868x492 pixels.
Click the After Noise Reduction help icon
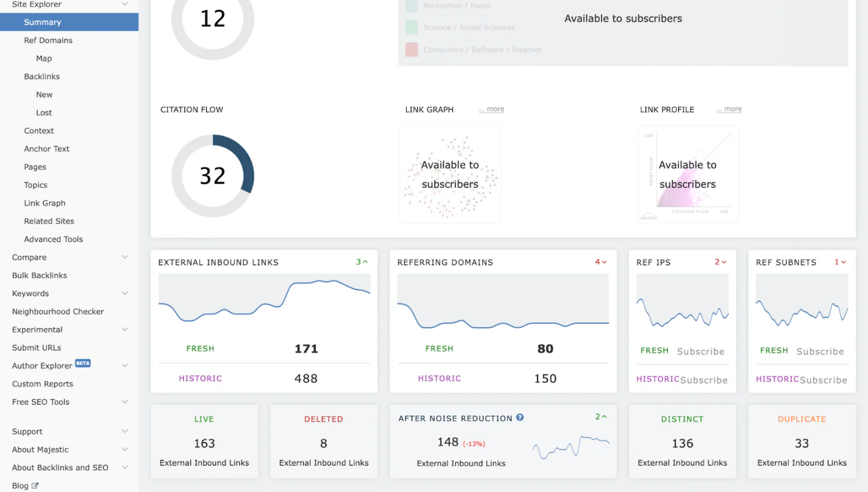tap(520, 417)
